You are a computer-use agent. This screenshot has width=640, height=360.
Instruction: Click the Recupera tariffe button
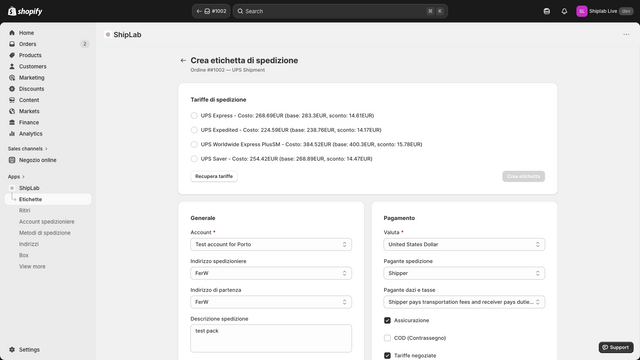[x=214, y=176]
